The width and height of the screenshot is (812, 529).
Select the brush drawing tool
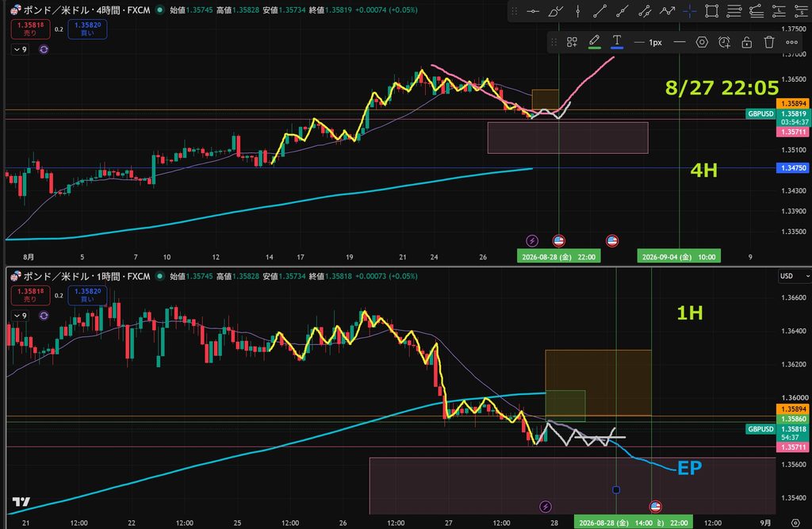coord(555,11)
